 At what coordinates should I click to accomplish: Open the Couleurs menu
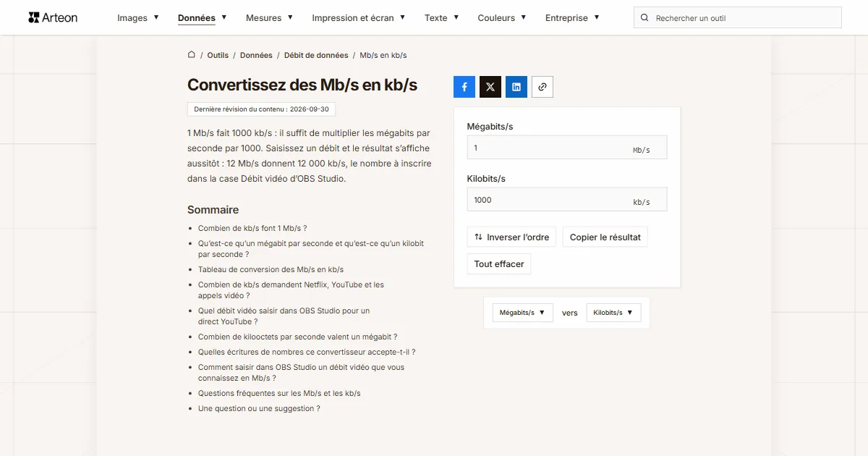click(x=502, y=18)
